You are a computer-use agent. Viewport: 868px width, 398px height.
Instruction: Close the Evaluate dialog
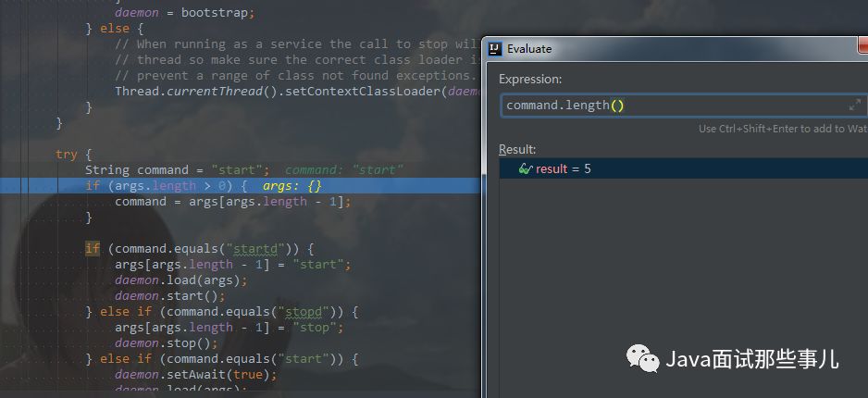(x=862, y=46)
